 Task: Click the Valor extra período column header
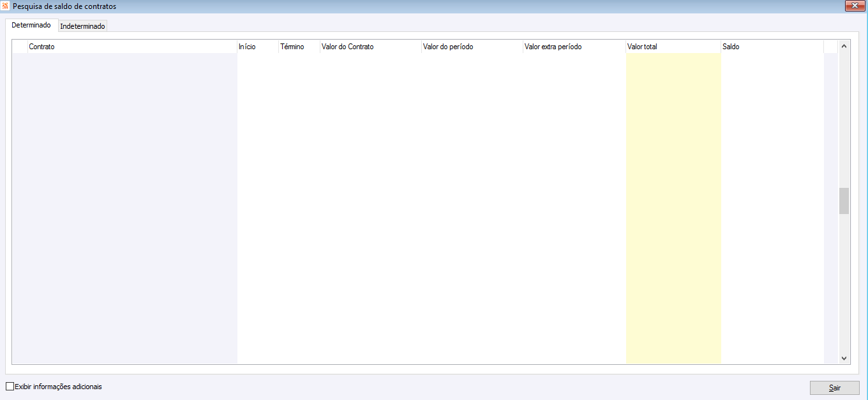pos(574,47)
